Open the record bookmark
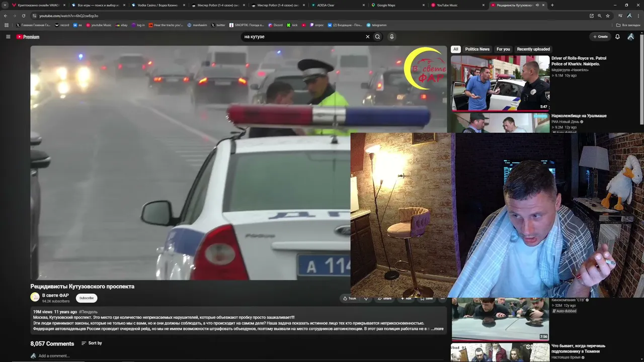Screen dimensions: 644x362 pyautogui.click(x=62, y=25)
